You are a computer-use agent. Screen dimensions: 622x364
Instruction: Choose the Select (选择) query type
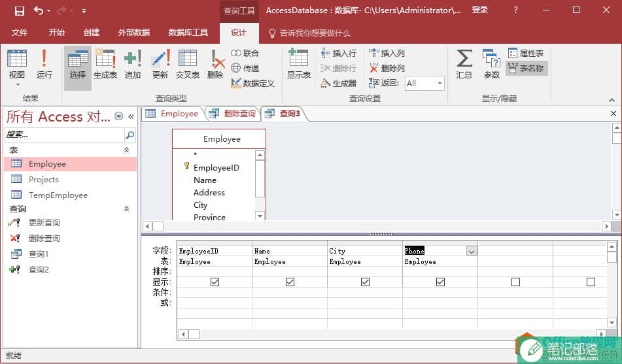[x=78, y=68]
